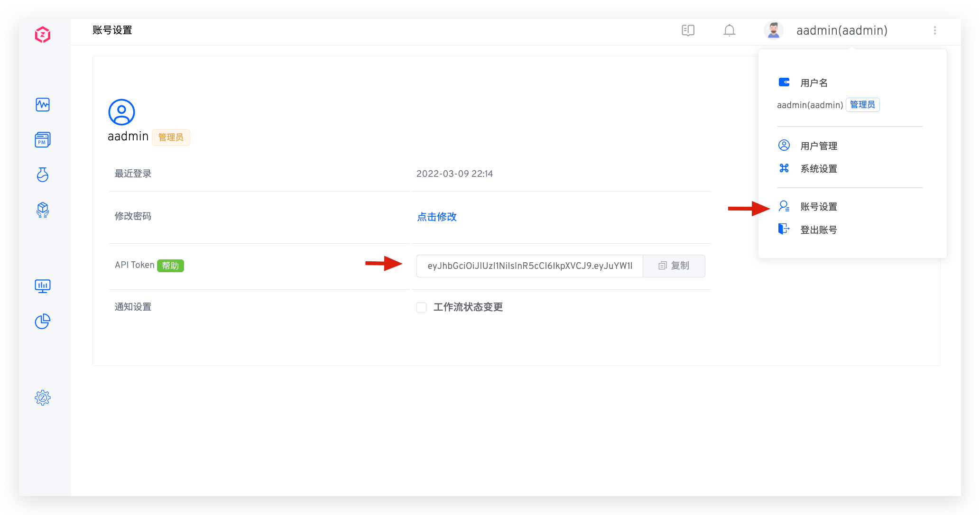Click the user avatar picture in top bar
This screenshot has width=980, height=515.
coord(774,30)
